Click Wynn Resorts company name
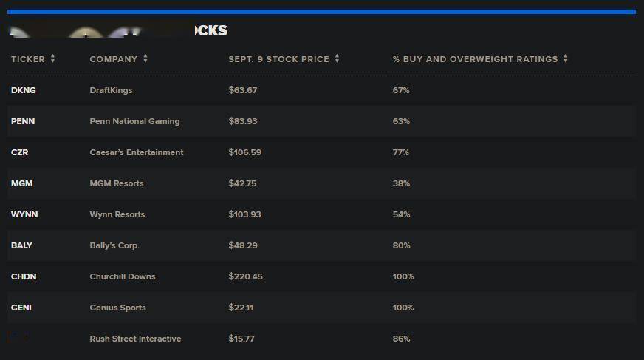 pos(117,214)
